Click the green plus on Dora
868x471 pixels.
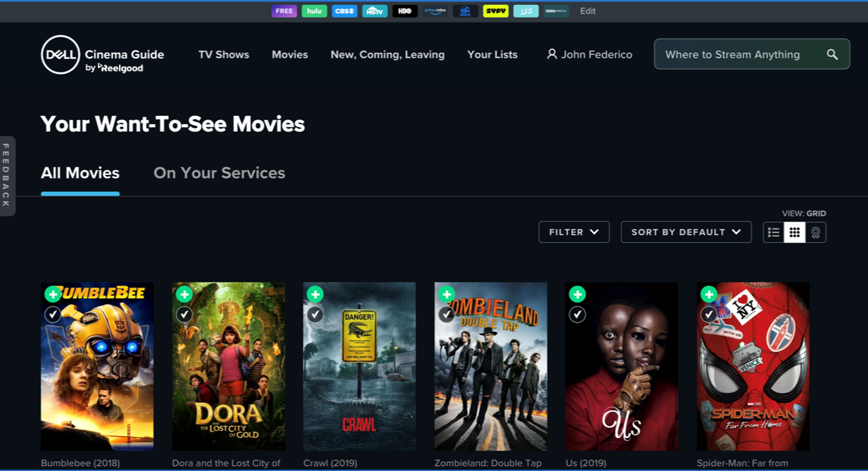(x=184, y=294)
